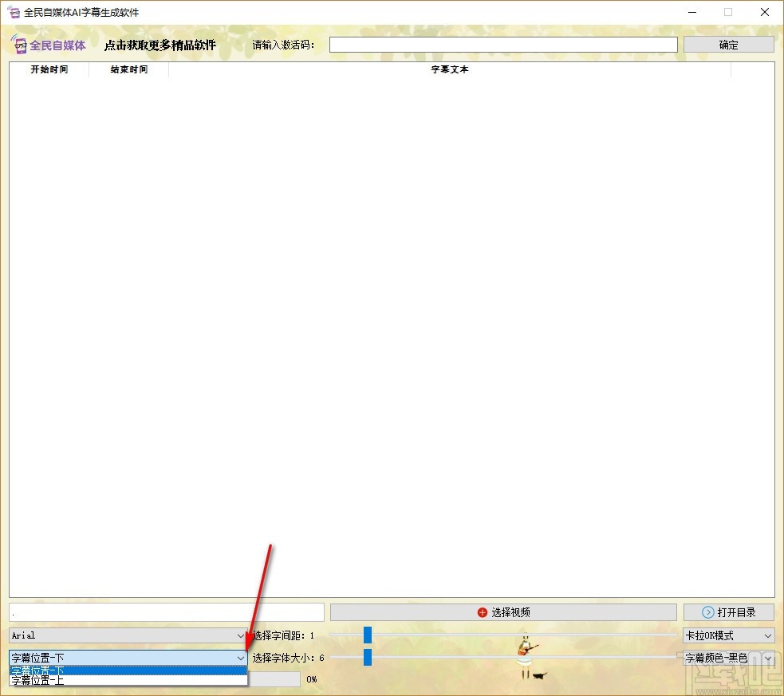Click the application icon in the title bar
This screenshot has width=784, height=696.
[x=13, y=12]
